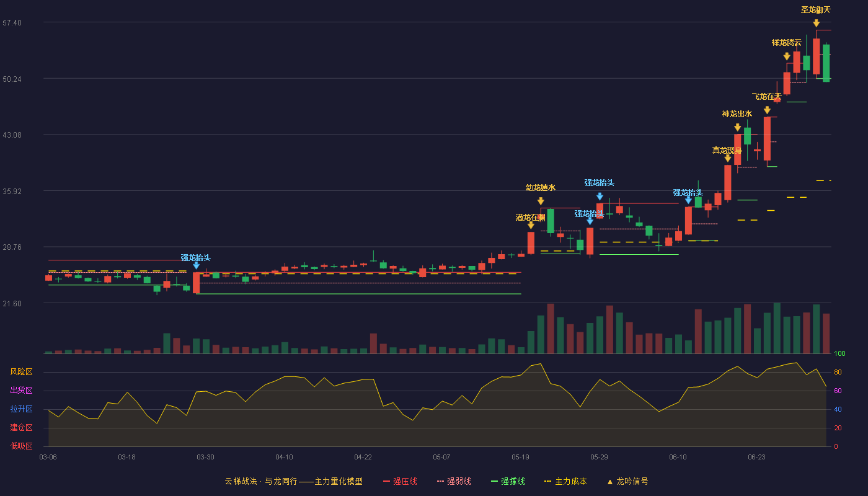Click the 拉升区 zone label
Screen dimensions: 868x496
[x=21, y=409]
